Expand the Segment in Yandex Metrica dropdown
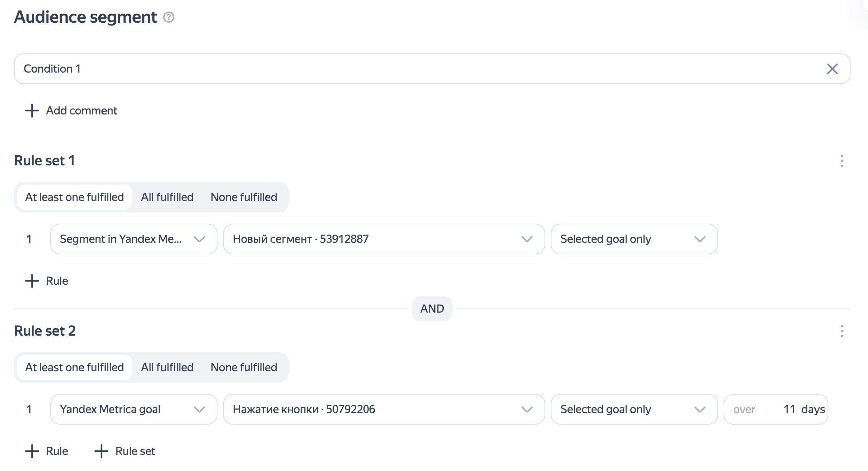868x471 pixels. (x=134, y=239)
